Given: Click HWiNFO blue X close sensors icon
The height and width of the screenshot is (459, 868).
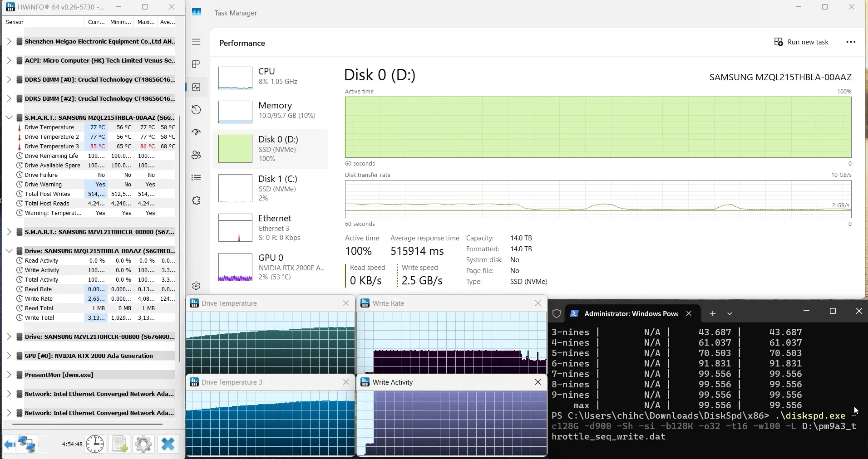Looking at the screenshot, I should coord(168,444).
